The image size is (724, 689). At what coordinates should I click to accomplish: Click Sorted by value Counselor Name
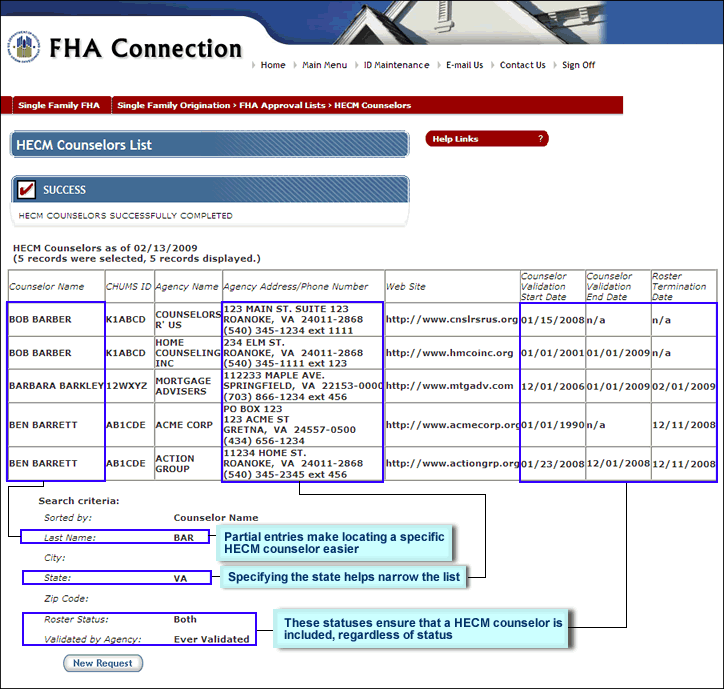[x=216, y=518]
